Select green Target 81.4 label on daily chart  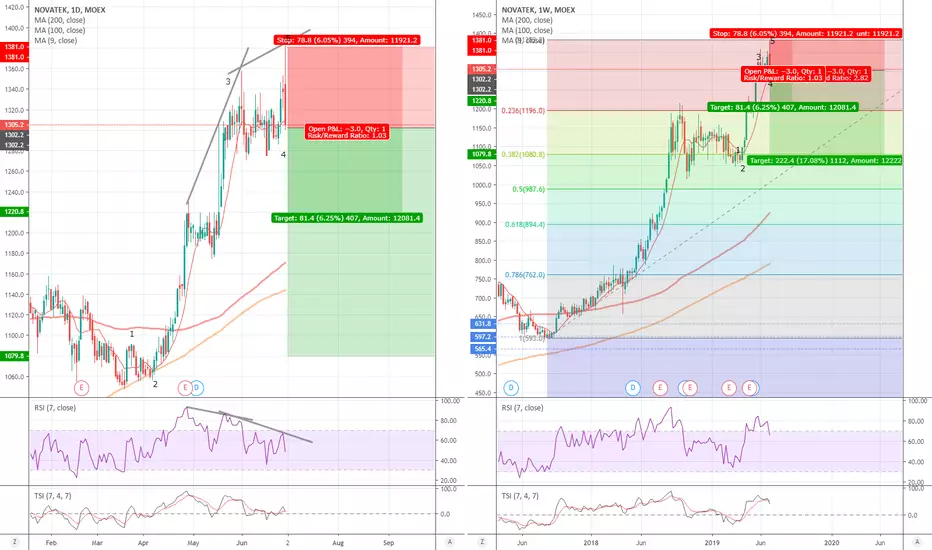(x=347, y=218)
